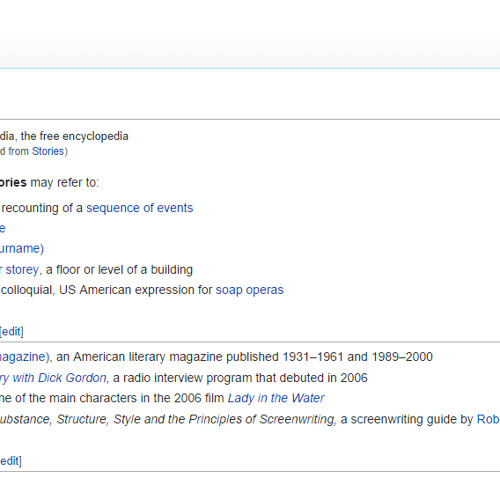Click the text may refer to:
This screenshot has width=500, height=500.
65,183
